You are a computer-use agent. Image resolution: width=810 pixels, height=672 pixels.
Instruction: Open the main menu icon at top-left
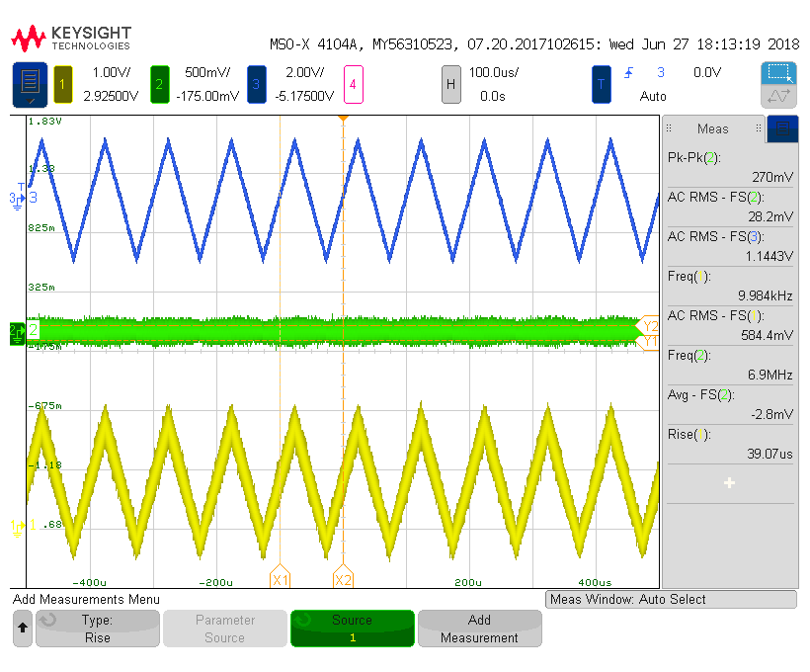tap(30, 85)
